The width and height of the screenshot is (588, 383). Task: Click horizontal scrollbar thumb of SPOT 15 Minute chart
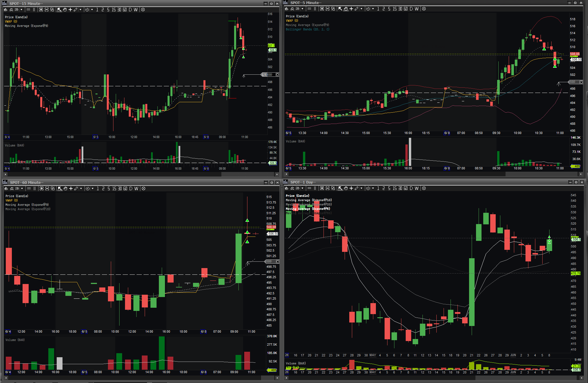tap(248, 174)
